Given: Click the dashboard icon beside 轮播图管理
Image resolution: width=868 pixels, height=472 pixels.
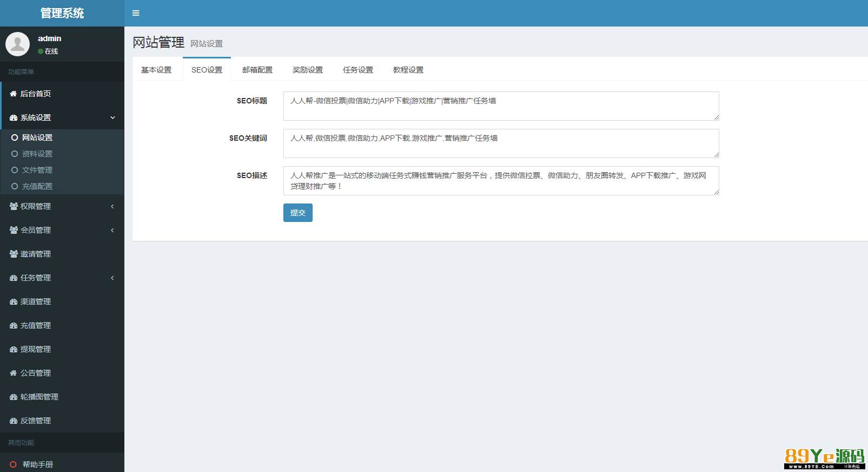Looking at the screenshot, I should (14, 397).
